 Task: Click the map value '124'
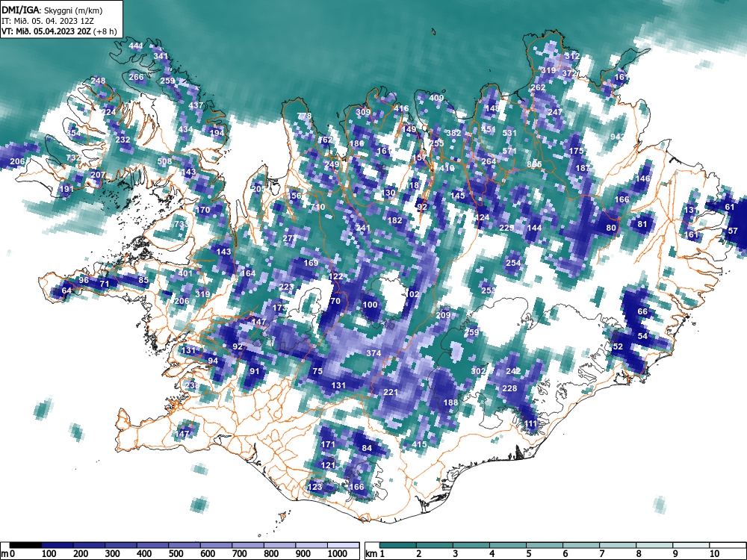[x=482, y=217]
